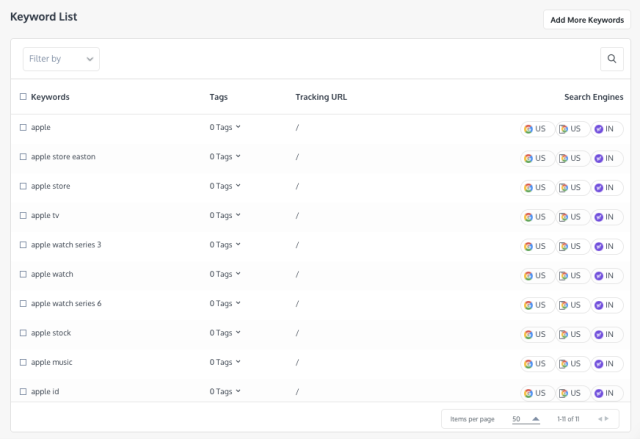Image resolution: width=640 pixels, height=439 pixels.
Task: Click the Tags column header
Action: pos(218,97)
